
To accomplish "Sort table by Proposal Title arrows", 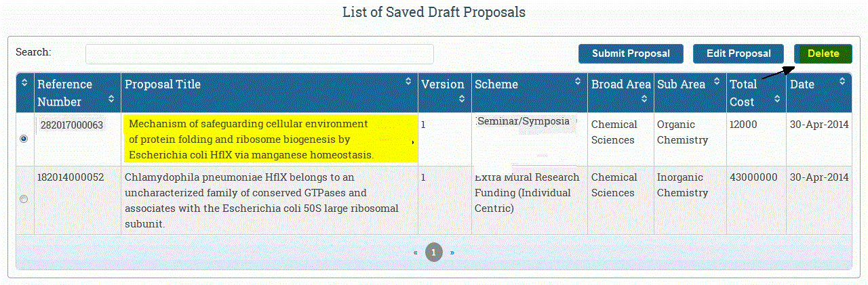I will (x=408, y=81).
